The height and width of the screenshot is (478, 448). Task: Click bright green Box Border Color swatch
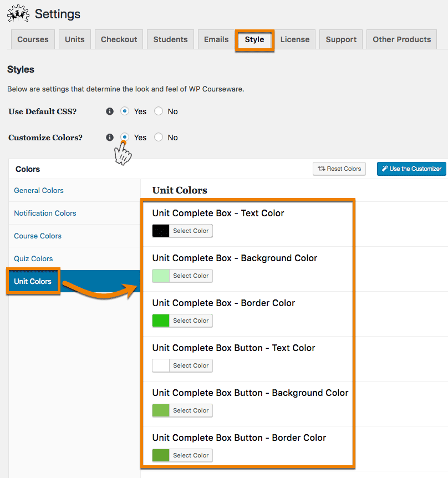click(x=161, y=321)
